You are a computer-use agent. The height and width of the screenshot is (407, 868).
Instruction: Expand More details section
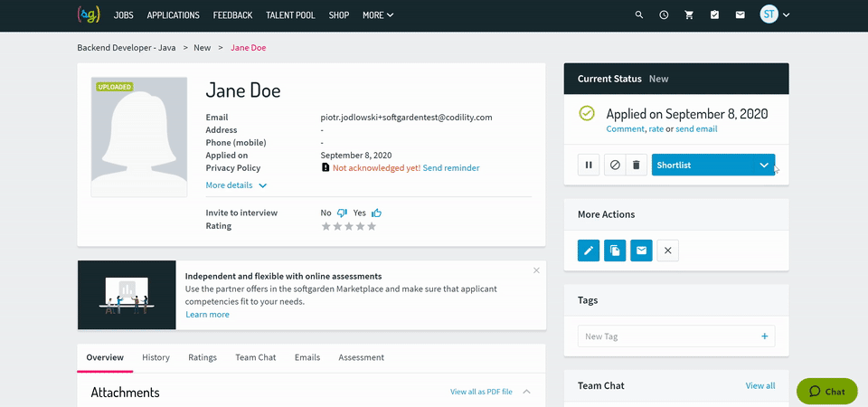tap(236, 185)
